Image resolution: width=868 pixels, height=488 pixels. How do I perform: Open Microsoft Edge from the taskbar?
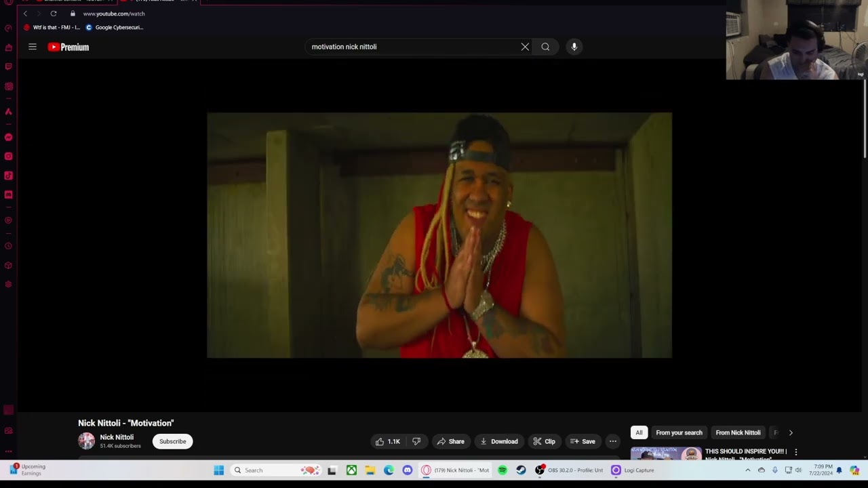coord(389,470)
